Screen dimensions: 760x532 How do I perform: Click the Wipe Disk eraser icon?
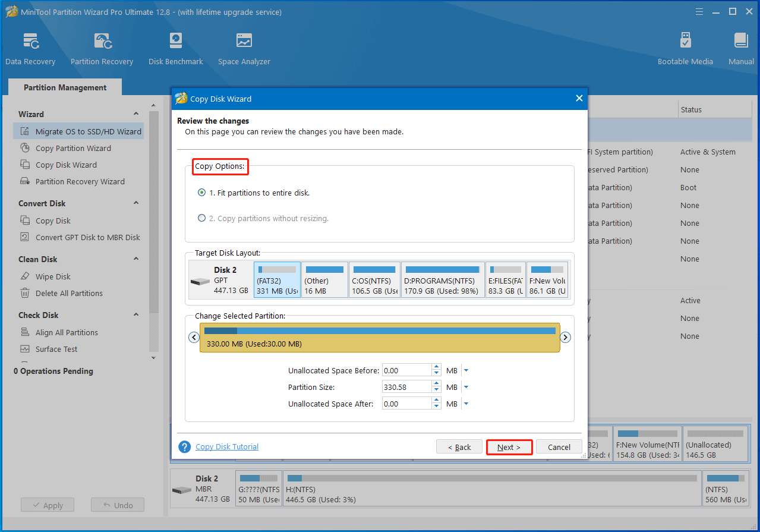(25, 276)
